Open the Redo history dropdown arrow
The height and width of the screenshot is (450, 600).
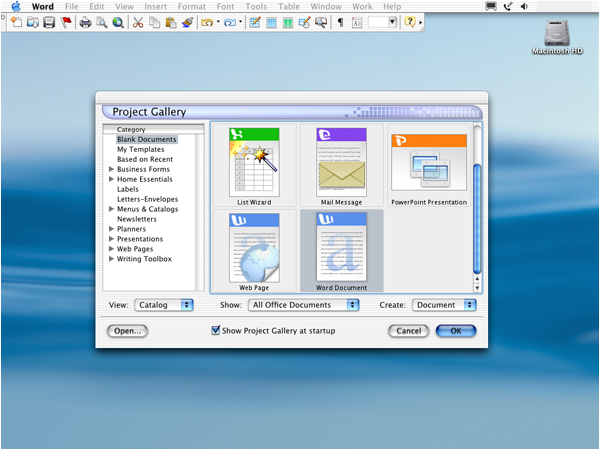[240, 22]
